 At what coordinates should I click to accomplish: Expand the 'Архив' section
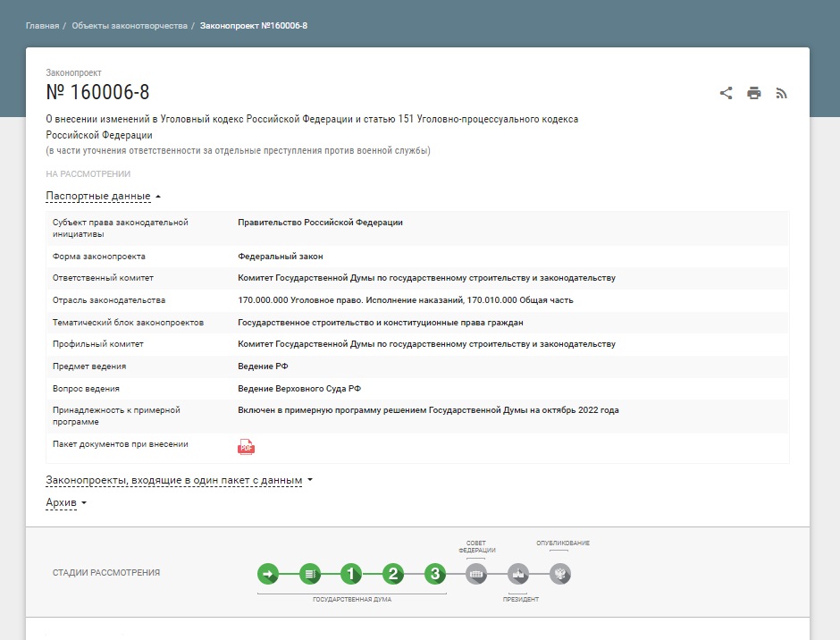(x=66, y=502)
